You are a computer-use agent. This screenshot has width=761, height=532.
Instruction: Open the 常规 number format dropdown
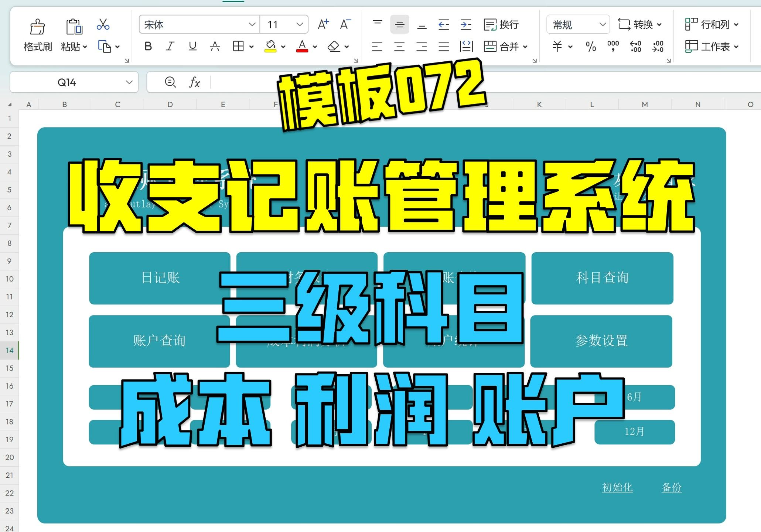[x=603, y=25]
